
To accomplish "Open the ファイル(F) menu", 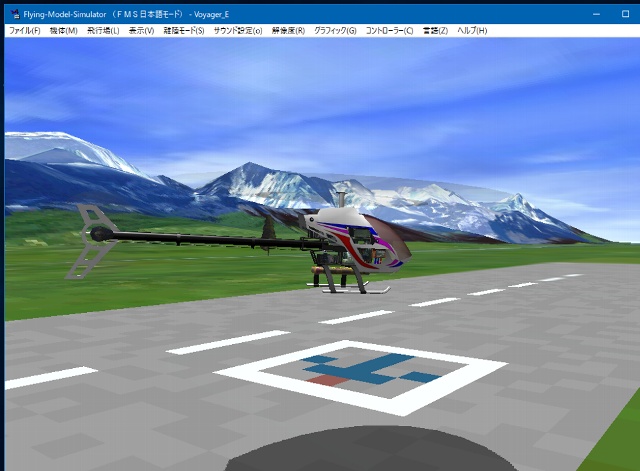I will coord(24,31).
